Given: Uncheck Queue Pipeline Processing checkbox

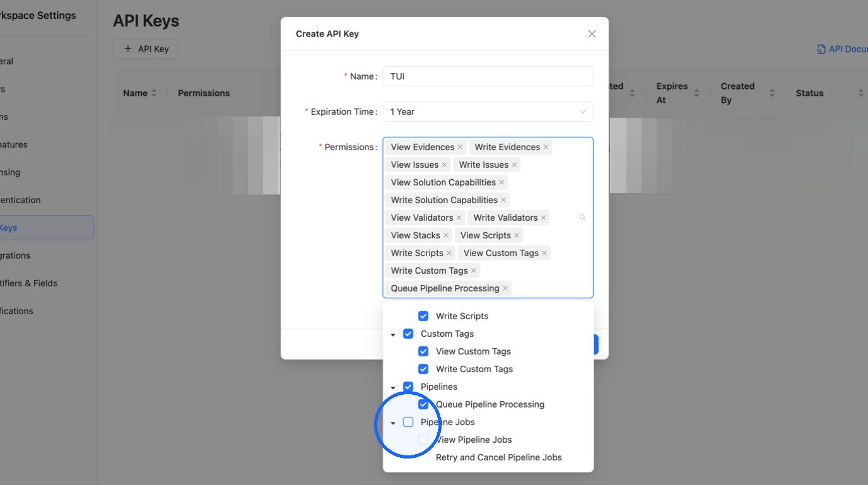Looking at the screenshot, I should click(x=423, y=404).
